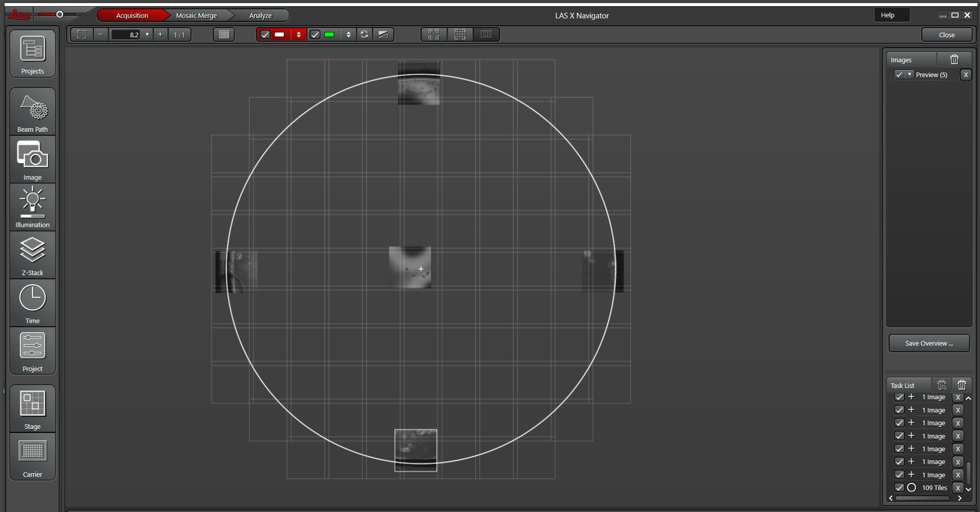
Task: Open the Time settings panel
Action: click(x=32, y=304)
